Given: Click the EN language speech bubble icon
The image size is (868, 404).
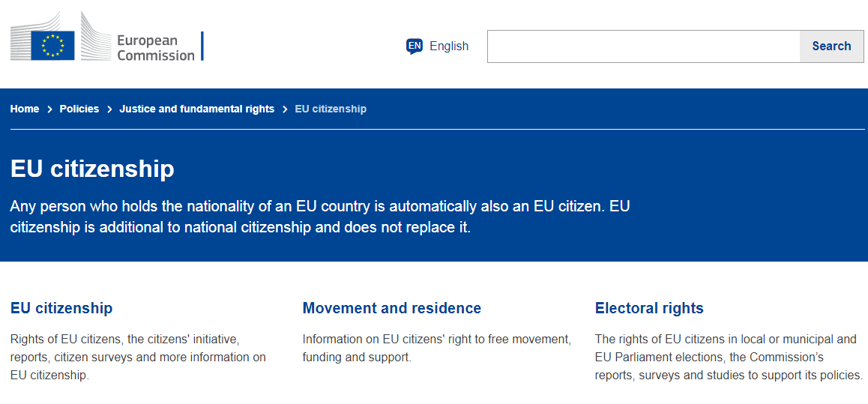Looking at the screenshot, I should (x=414, y=46).
